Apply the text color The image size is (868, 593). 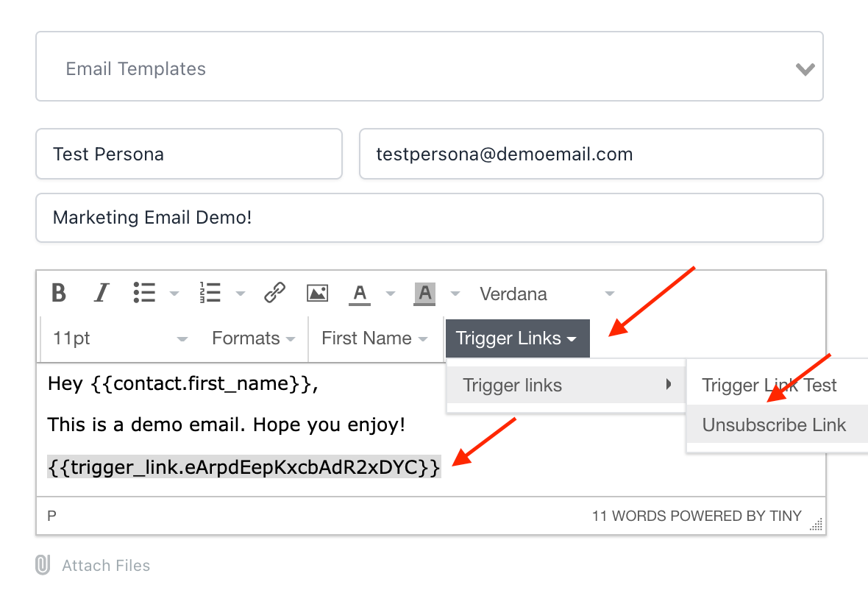point(359,294)
